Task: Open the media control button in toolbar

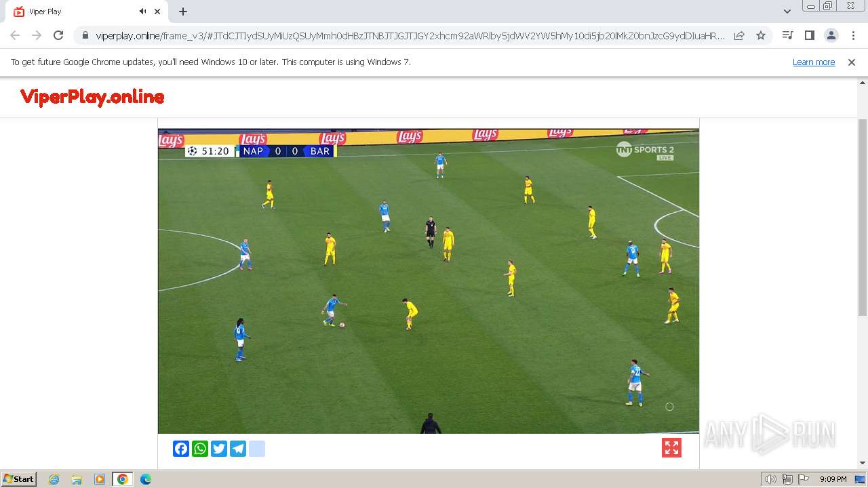Action: (x=787, y=35)
